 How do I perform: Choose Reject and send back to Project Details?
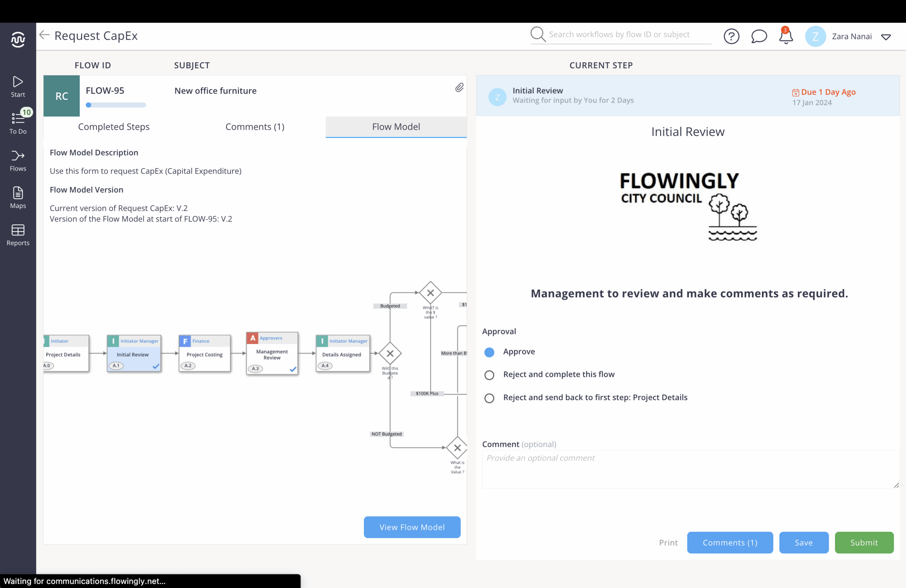(489, 398)
